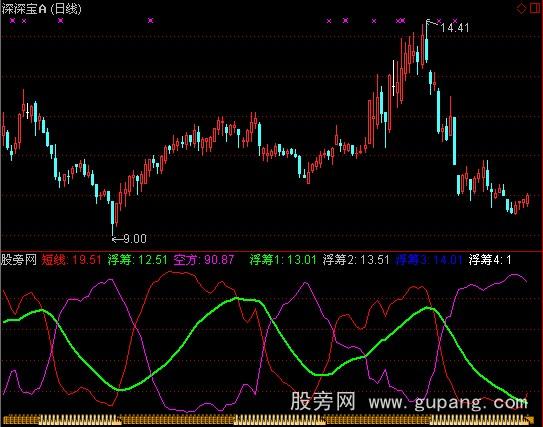The image size is (543, 427).
Task: Click the 浮筹1: 13.01 indicator value
Action: click(x=283, y=259)
